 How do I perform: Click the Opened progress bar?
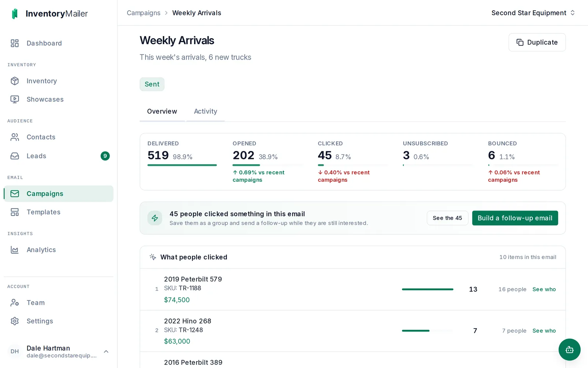[x=268, y=165]
